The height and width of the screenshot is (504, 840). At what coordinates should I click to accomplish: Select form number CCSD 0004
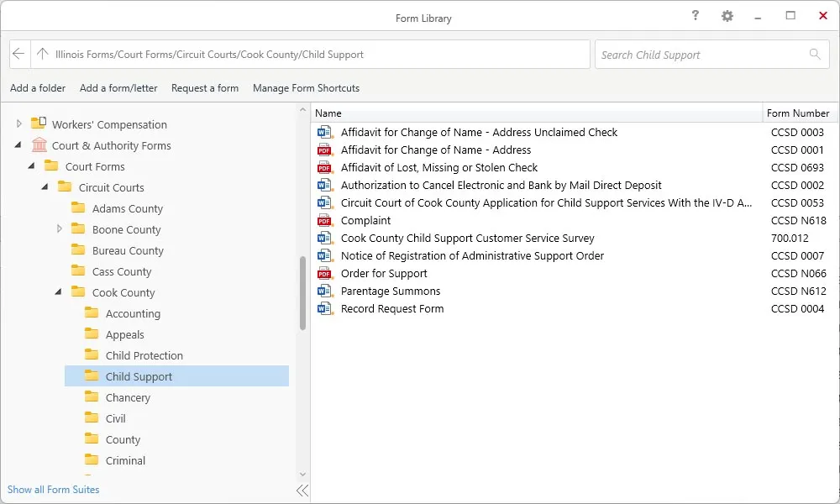797,308
